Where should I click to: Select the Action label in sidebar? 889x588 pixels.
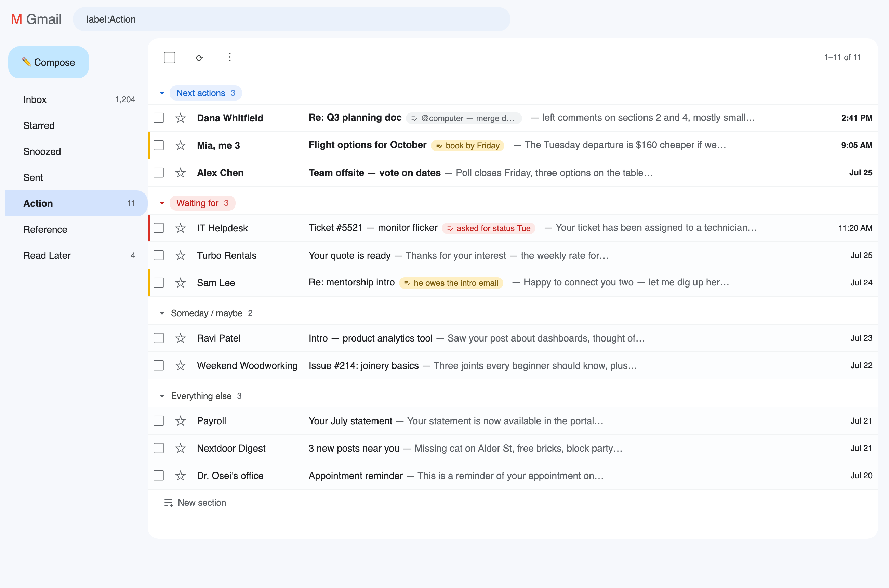point(77,204)
